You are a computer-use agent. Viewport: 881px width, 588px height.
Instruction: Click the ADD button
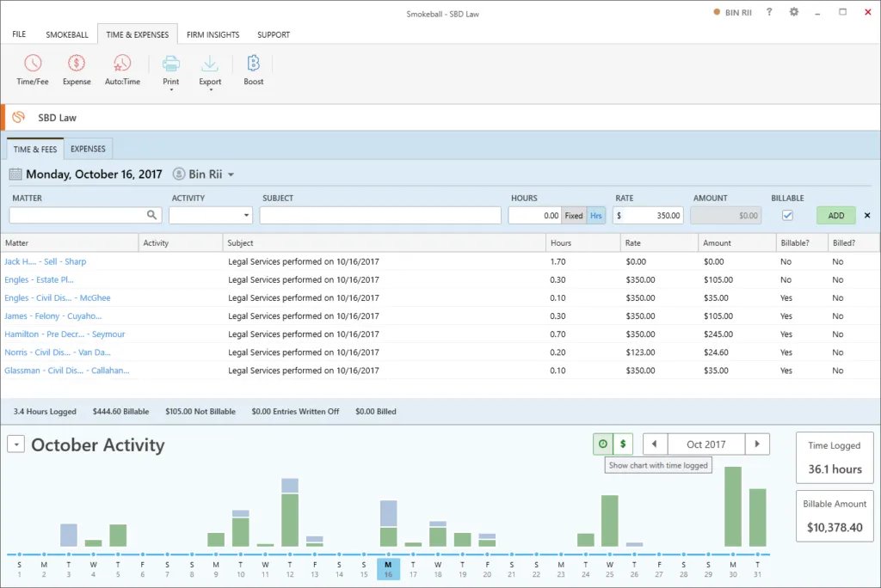click(835, 215)
